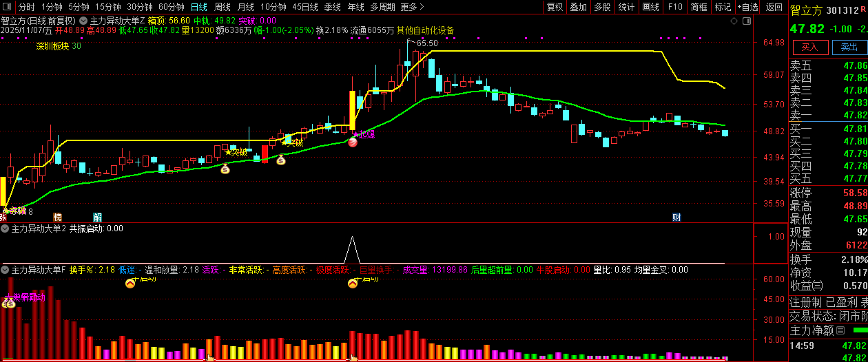Viewport: 868px width, 362px height.
Task: Switch to 分时 intraday view
Action: coord(26,7)
